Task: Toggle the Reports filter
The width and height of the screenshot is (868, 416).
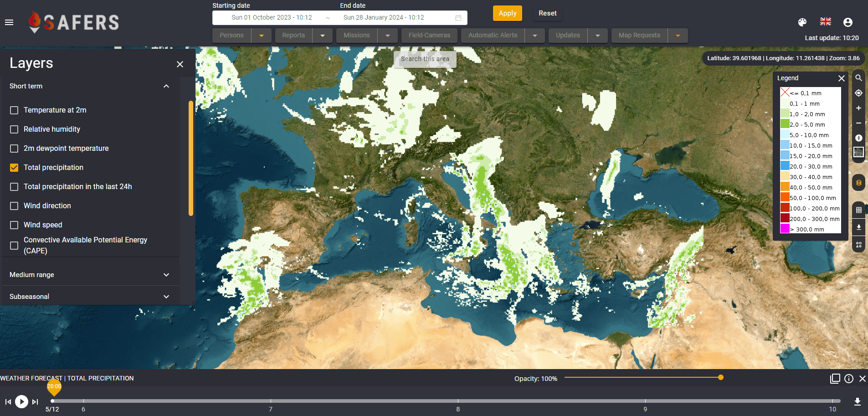Action: coord(293,36)
